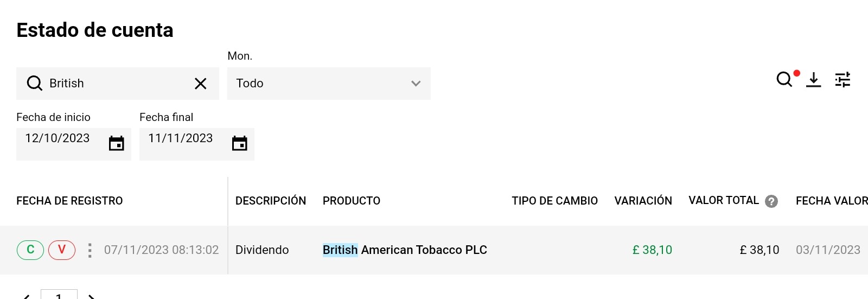The height and width of the screenshot is (299, 868).
Task: Open search icon with red notification dot
Action: coord(784,80)
